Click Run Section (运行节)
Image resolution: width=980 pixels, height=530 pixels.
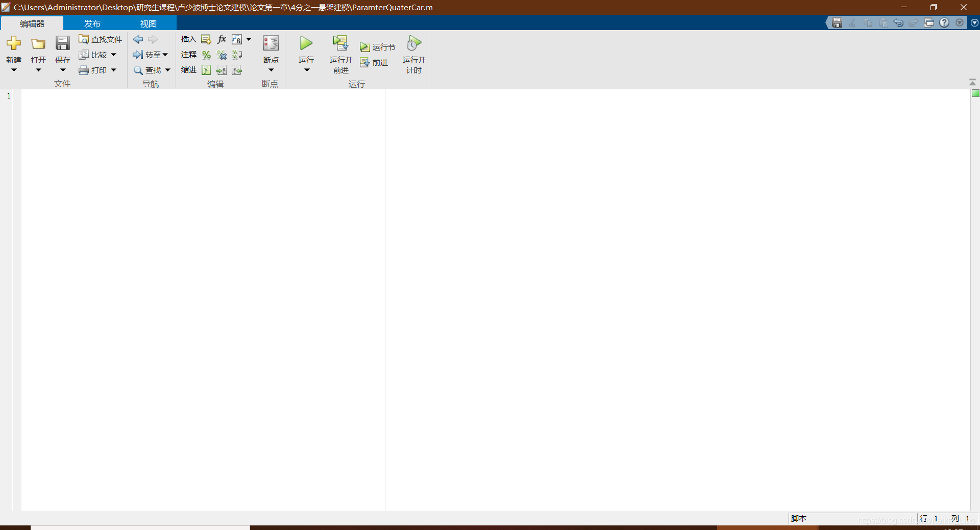coord(378,47)
